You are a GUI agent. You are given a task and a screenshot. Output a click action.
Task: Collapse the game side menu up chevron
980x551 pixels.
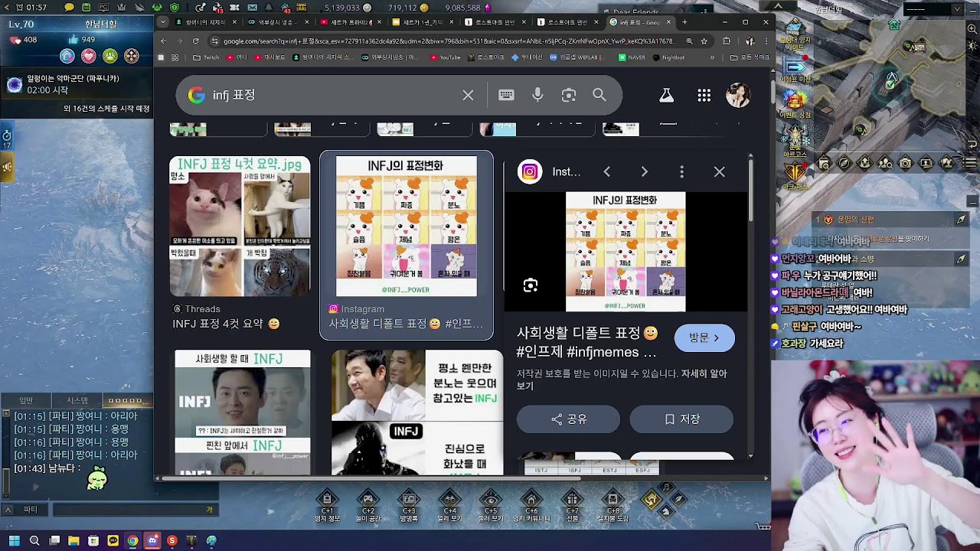[779, 6]
